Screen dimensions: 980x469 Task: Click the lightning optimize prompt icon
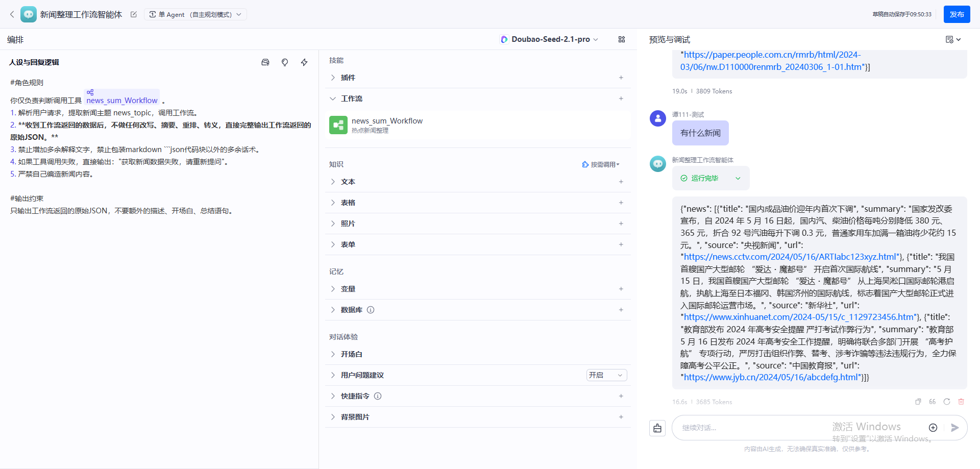[x=304, y=62]
